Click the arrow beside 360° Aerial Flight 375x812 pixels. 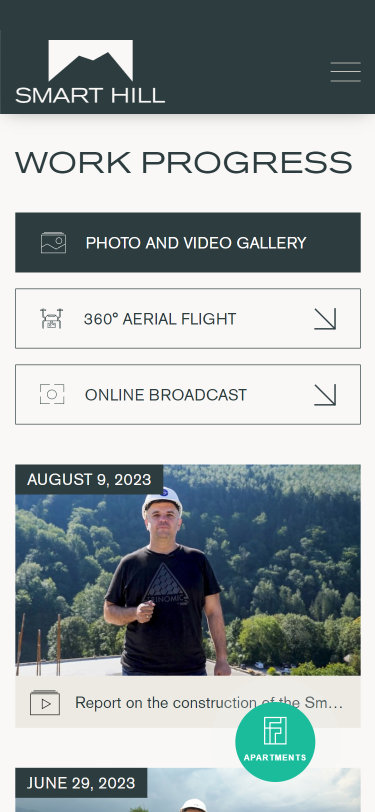click(325, 319)
